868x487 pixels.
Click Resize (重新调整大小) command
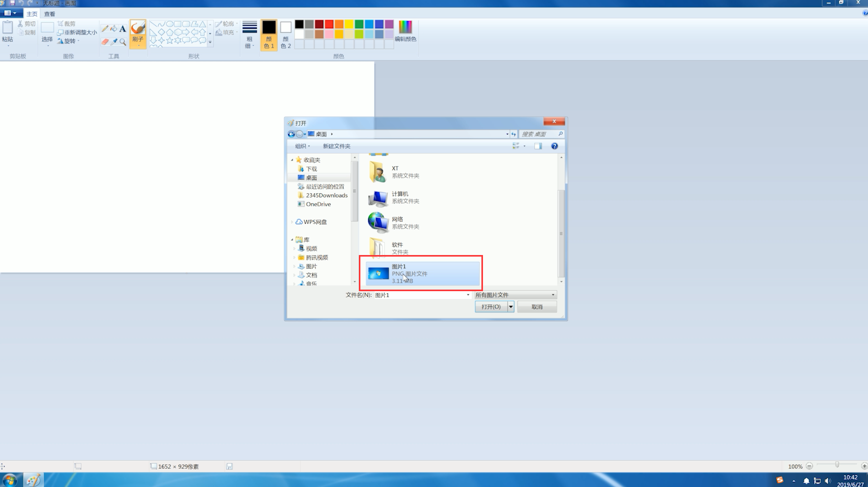[x=77, y=32]
